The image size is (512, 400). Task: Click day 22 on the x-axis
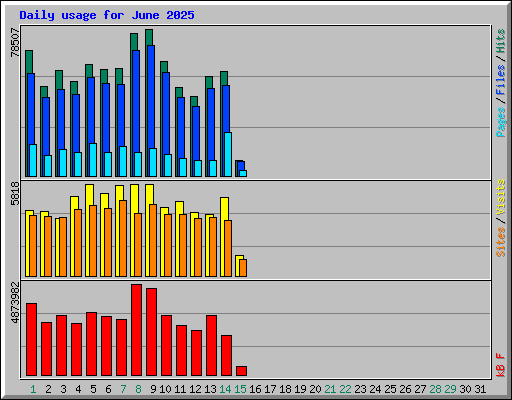coord(345,389)
